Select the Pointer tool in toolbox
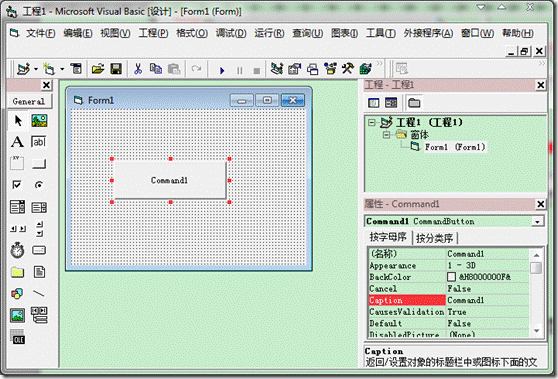Screen dimensions: 558x379 tap(17, 121)
